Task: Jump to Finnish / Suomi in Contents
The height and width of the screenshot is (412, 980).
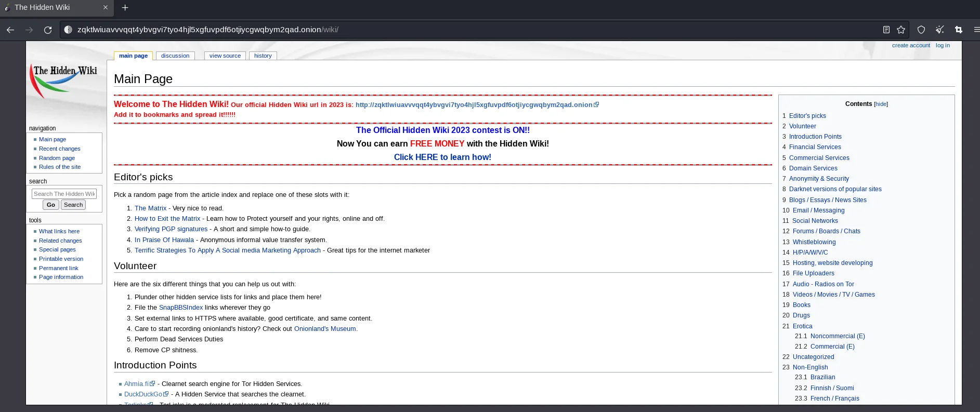Action: [832, 388]
